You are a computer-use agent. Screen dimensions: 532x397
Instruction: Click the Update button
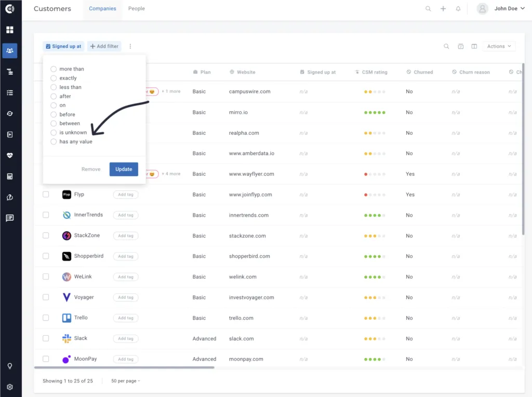click(x=124, y=169)
